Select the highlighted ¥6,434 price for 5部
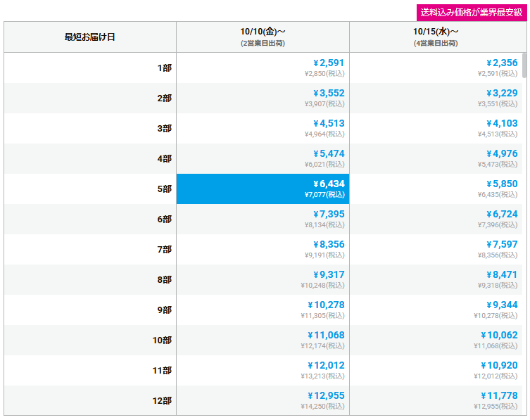This screenshot has width=530, height=420. click(263, 189)
